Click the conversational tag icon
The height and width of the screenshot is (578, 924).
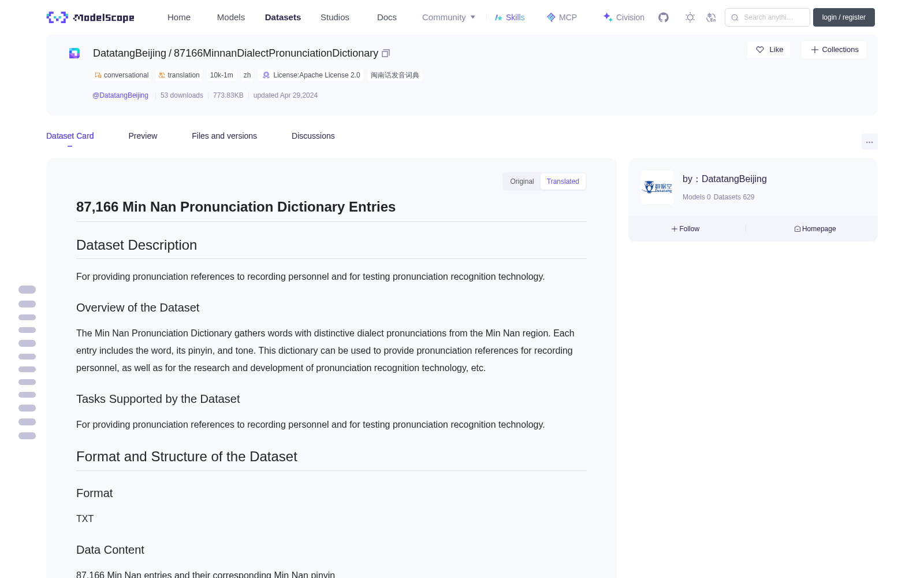[x=98, y=75]
